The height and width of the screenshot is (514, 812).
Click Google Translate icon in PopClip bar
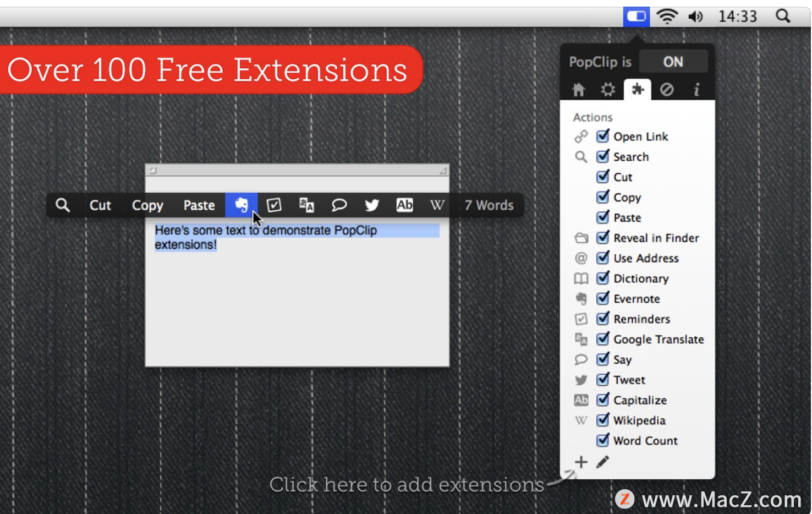(306, 205)
